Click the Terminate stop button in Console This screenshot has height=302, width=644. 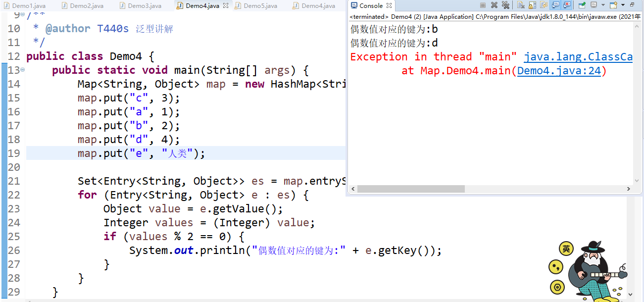click(x=483, y=5)
